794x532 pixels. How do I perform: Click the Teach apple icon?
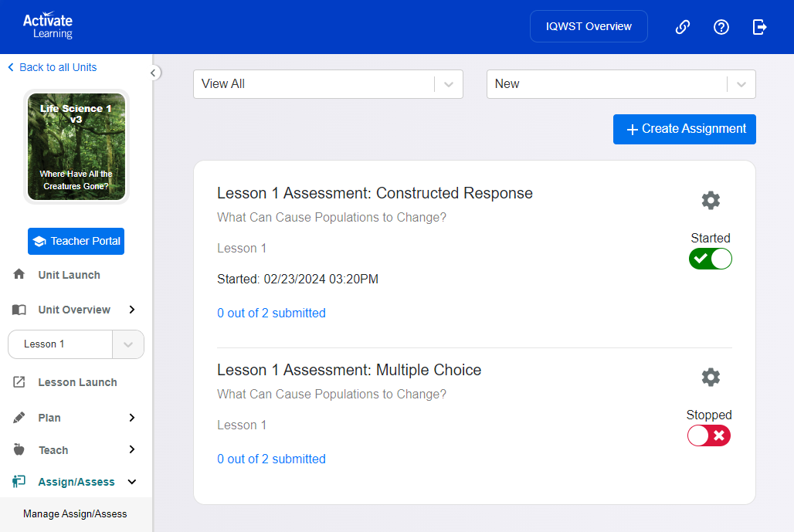(19, 449)
